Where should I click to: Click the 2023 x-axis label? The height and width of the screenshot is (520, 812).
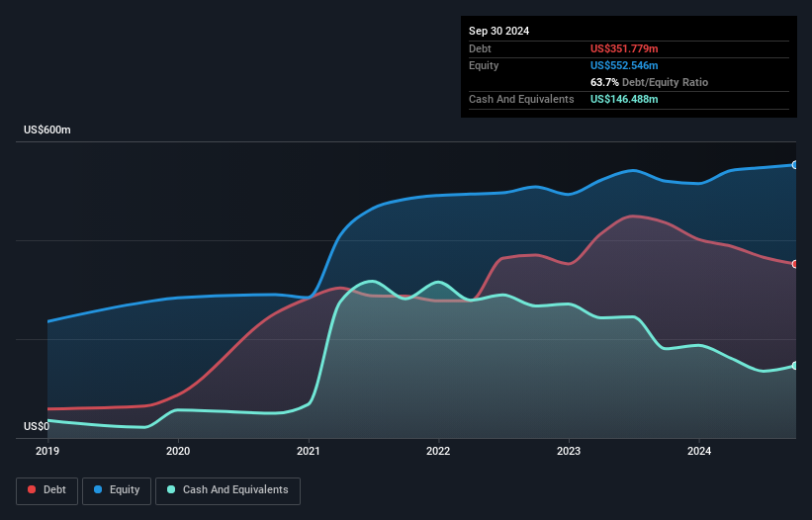tap(569, 451)
